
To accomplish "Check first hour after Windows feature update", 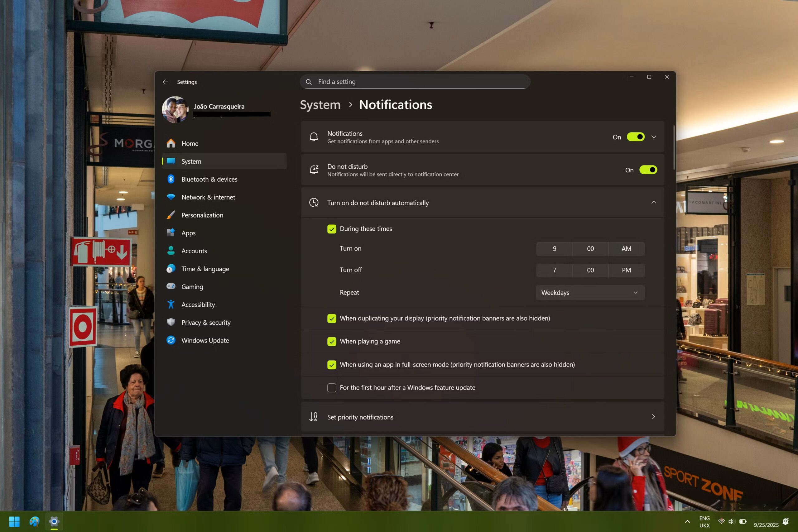I will tap(331, 387).
